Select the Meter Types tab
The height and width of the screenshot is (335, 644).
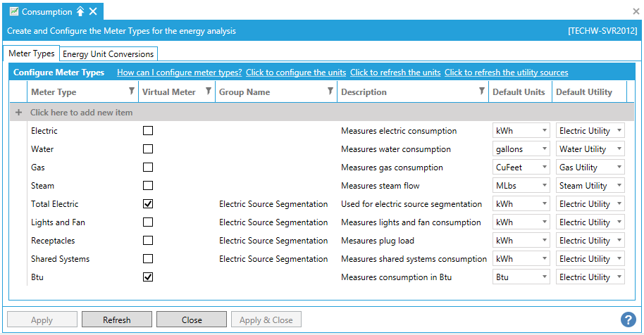pyautogui.click(x=32, y=54)
